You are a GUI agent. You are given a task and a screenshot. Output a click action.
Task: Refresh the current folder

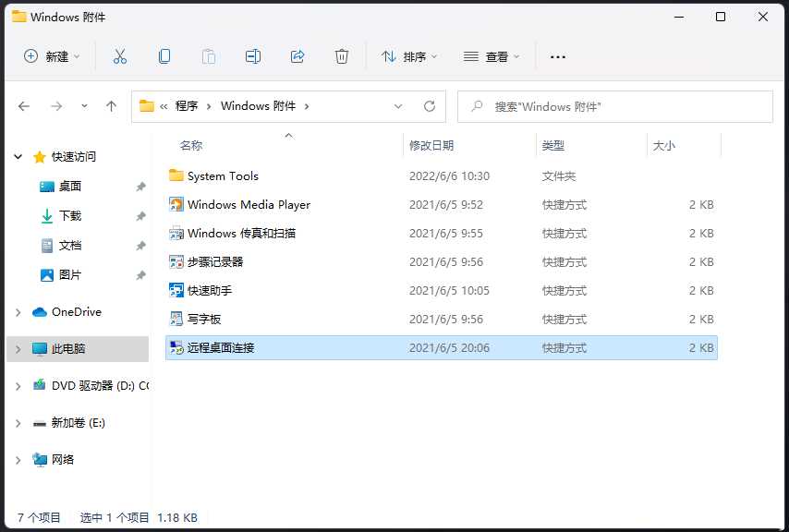tap(430, 106)
